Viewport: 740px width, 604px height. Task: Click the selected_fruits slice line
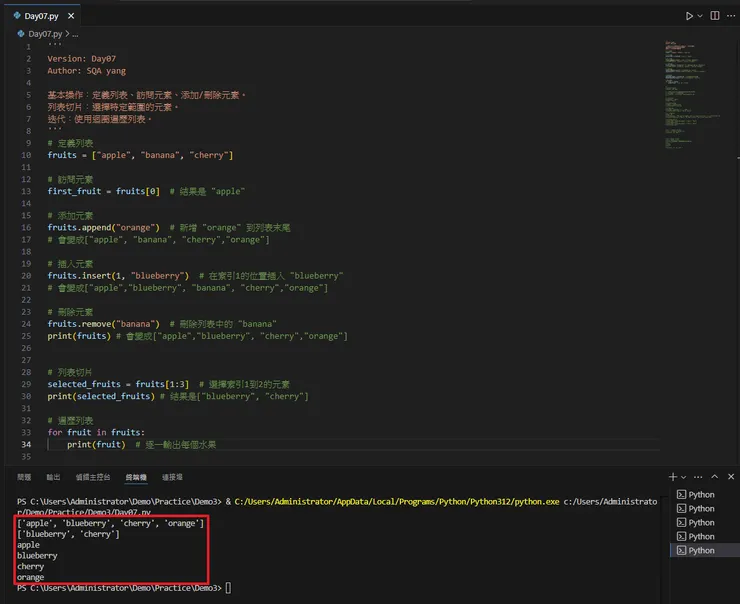[x=118, y=384]
